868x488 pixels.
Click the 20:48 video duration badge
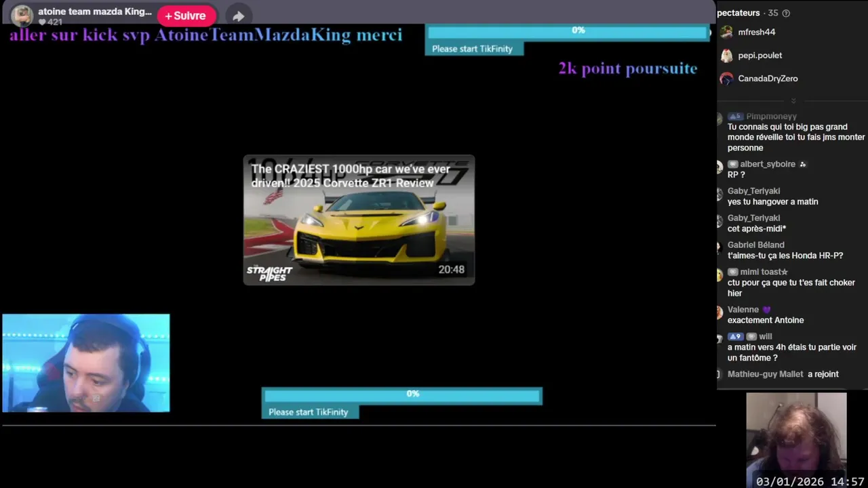(x=452, y=270)
